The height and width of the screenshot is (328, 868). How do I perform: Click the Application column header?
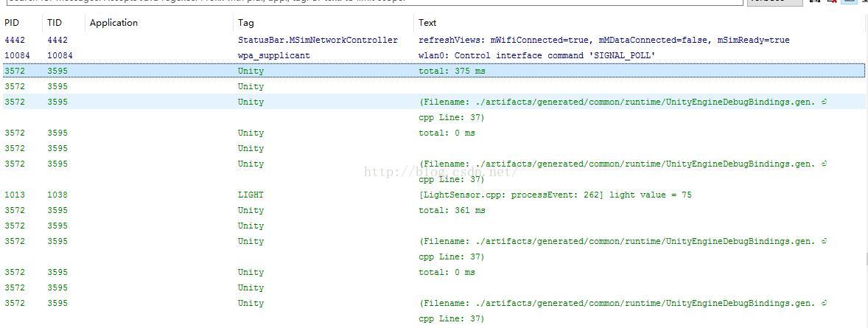tap(113, 23)
